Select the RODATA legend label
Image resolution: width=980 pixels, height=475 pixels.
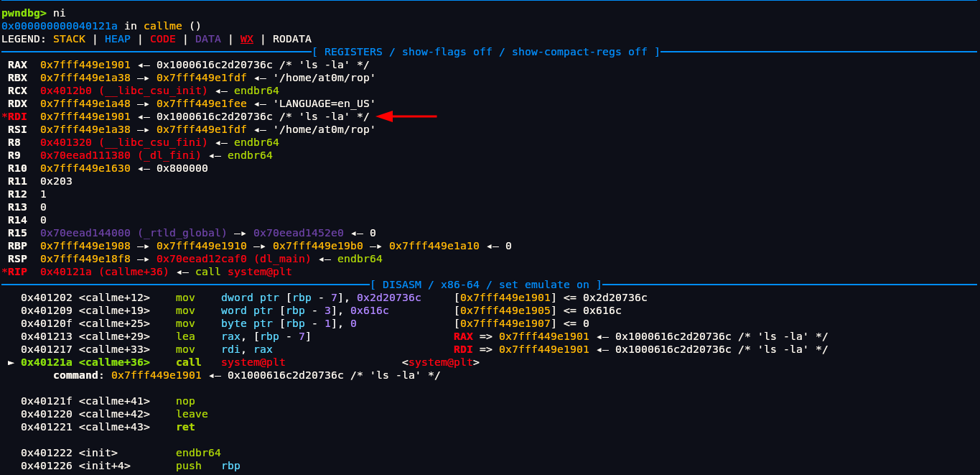[292, 39]
